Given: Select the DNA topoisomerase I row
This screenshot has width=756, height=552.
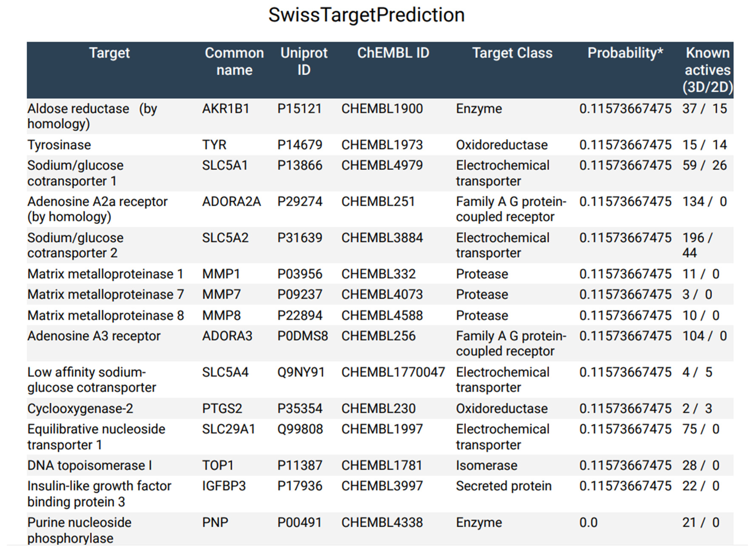Looking at the screenshot, I should [x=90, y=465].
